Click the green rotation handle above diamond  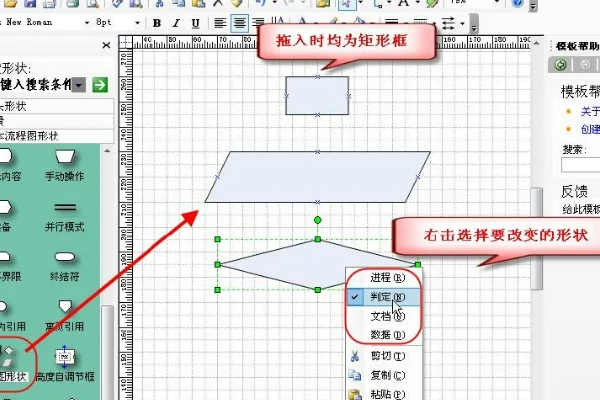tap(317, 220)
